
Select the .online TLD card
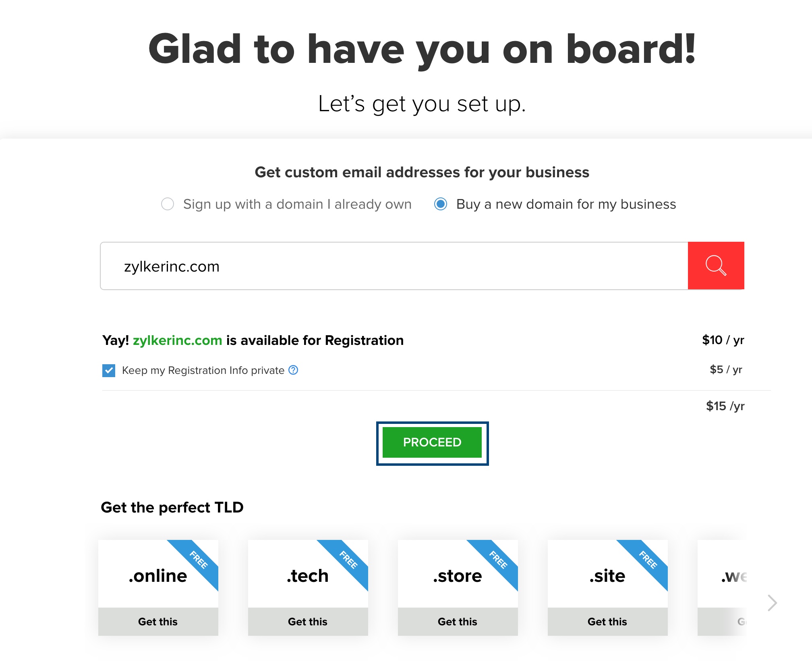coord(158,576)
